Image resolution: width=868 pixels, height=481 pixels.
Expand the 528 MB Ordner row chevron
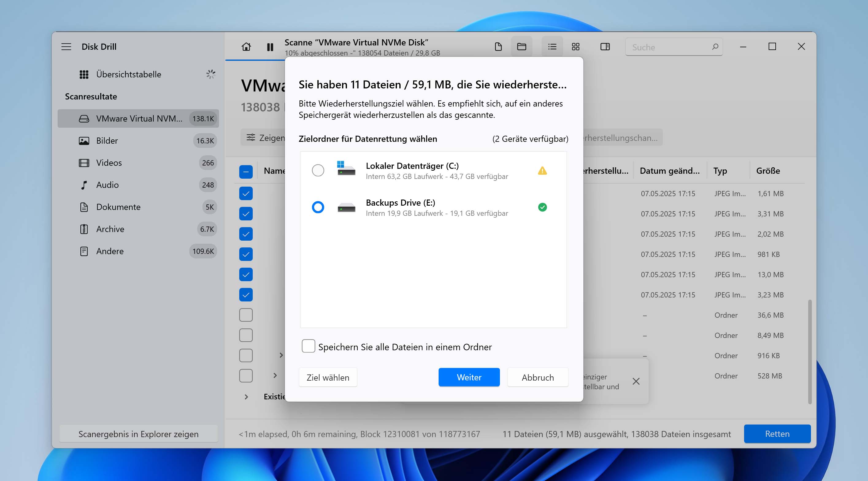275,375
